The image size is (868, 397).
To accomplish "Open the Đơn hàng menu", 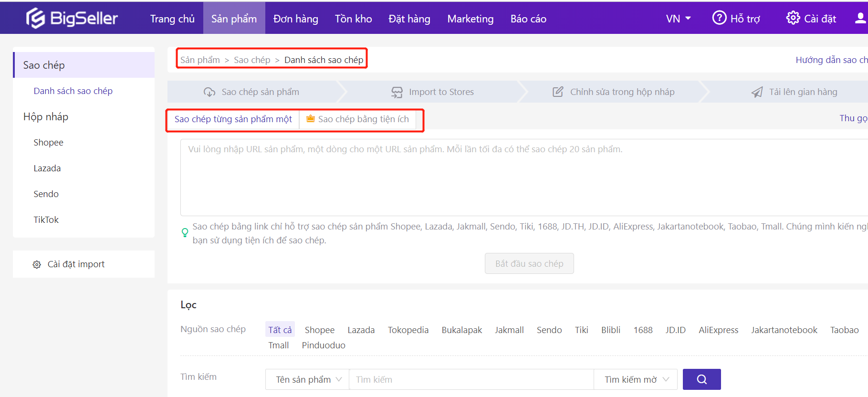I will point(295,19).
